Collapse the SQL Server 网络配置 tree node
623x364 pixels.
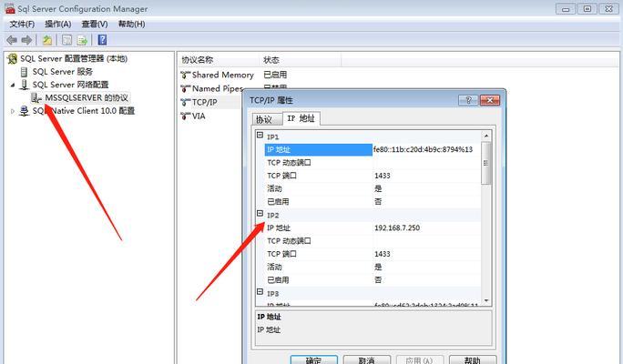click(x=13, y=85)
